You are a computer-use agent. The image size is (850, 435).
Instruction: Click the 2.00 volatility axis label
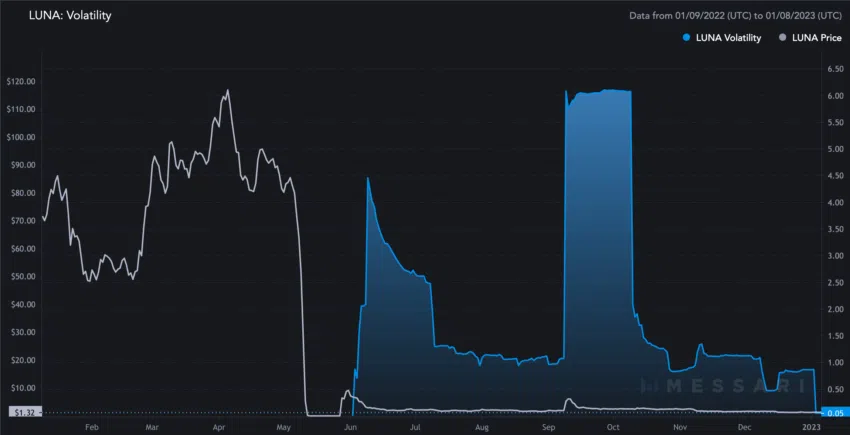coord(835,309)
